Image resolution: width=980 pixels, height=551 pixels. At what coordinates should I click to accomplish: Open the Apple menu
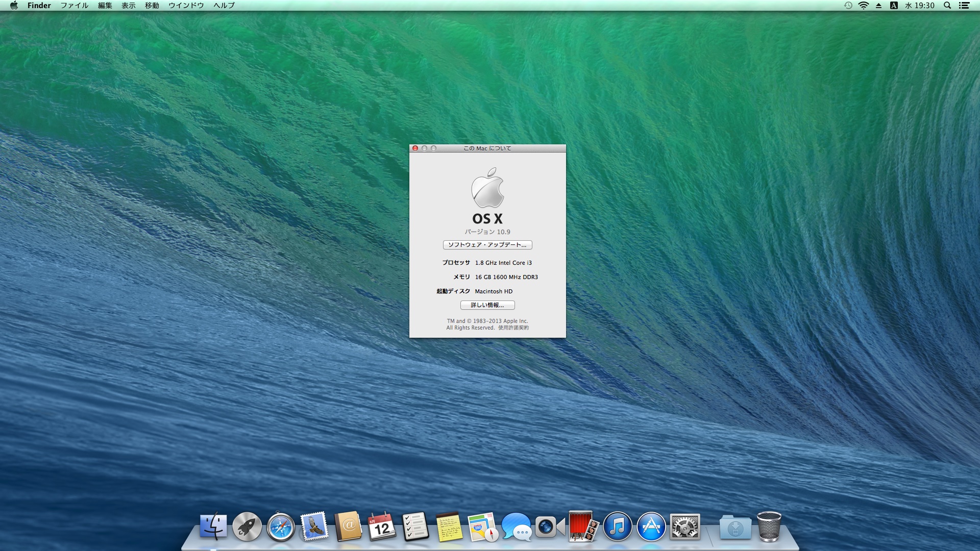click(14, 6)
